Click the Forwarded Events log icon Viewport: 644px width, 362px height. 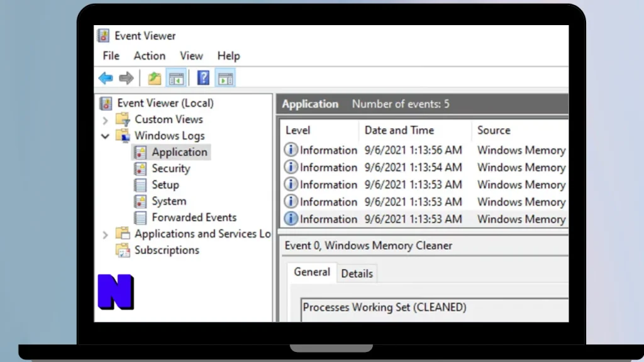pyautogui.click(x=140, y=218)
